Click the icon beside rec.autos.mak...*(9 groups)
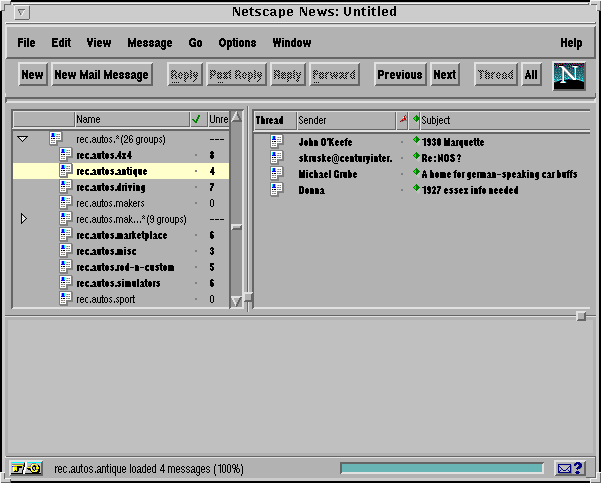The width and height of the screenshot is (601, 483). click(x=66, y=219)
